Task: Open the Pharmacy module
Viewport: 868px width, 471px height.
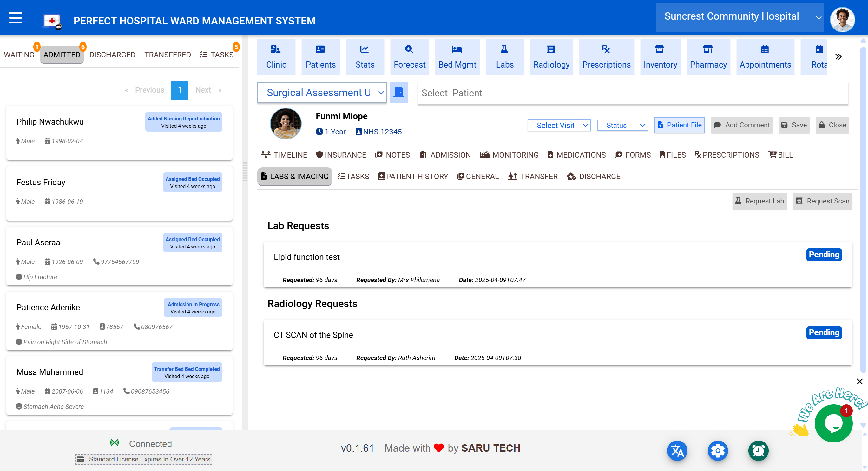Action: point(708,57)
